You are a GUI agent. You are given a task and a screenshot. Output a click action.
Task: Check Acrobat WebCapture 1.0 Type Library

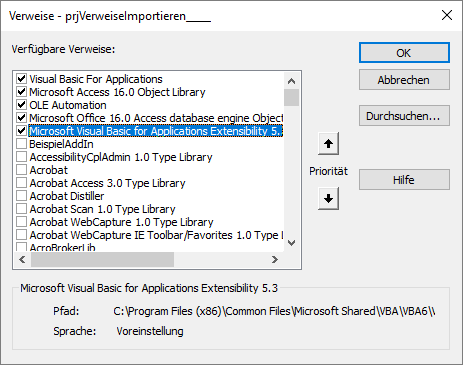pyautogui.click(x=22, y=222)
